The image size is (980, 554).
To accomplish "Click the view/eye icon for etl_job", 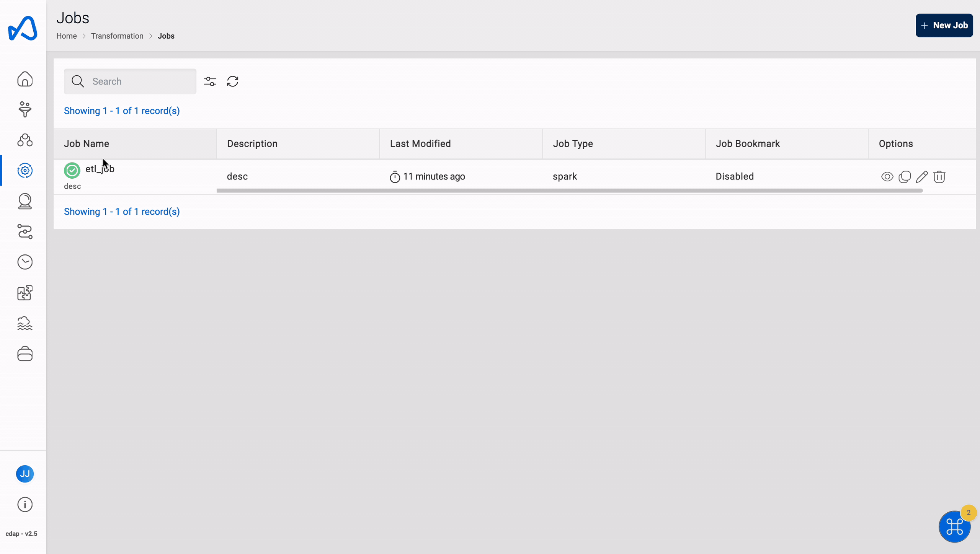I will 887,176.
